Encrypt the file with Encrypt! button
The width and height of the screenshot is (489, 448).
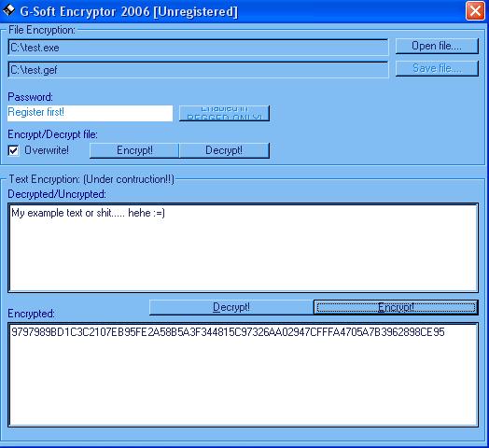134,150
